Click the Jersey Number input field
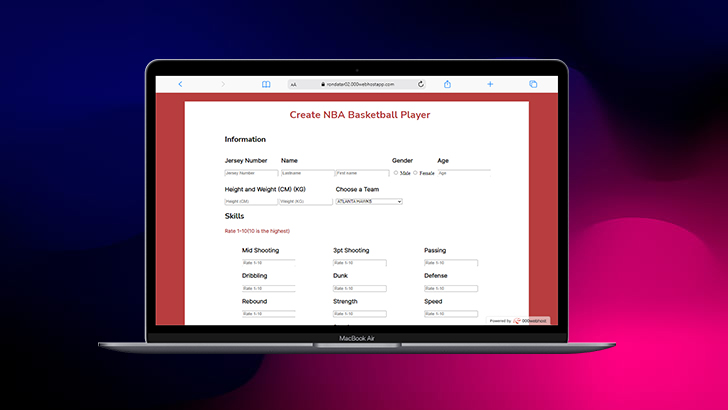Image resolution: width=728 pixels, height=410 pixels. [x=251, y=173]
